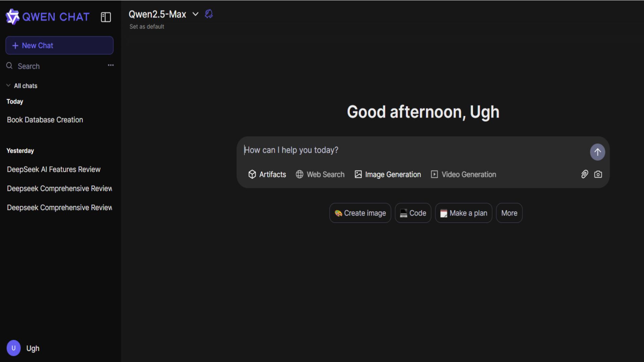This screenshot has height=362, width=644.
Task: Enable the Web Search option
Action: point(320,174)
